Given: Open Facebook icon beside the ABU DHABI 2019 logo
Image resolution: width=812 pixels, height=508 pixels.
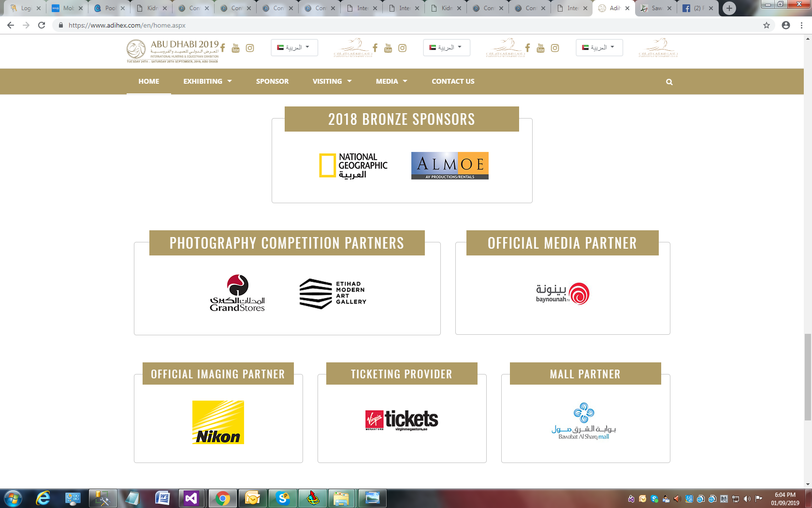Looking at the screenshot, I should pyautogui.click(x=223, y=47).
